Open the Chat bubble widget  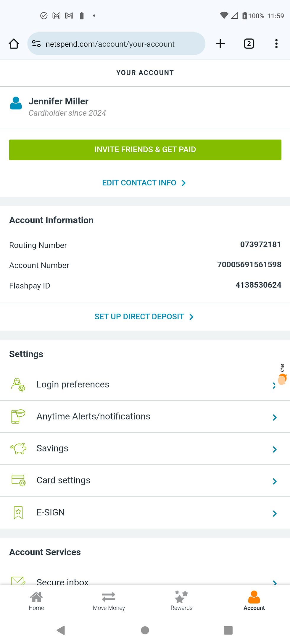(x=282, y=375)
